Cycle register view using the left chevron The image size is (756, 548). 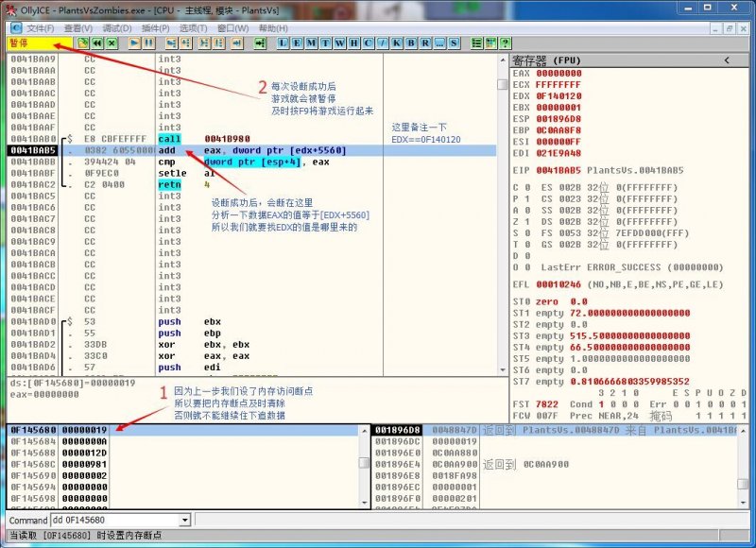727,60
